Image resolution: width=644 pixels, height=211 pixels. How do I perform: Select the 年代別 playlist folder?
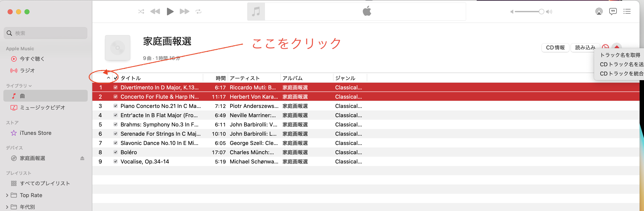tap(27, 207)
